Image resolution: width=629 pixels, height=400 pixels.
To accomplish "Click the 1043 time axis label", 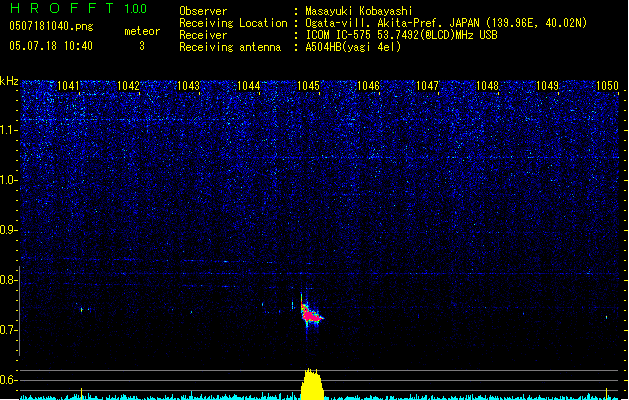I will tap(188, 86).
